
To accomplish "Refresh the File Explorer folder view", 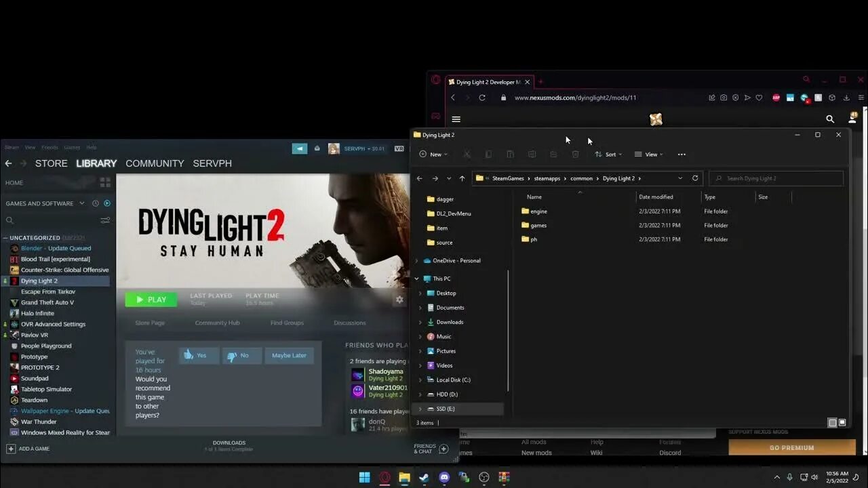I will coord(695,178).
